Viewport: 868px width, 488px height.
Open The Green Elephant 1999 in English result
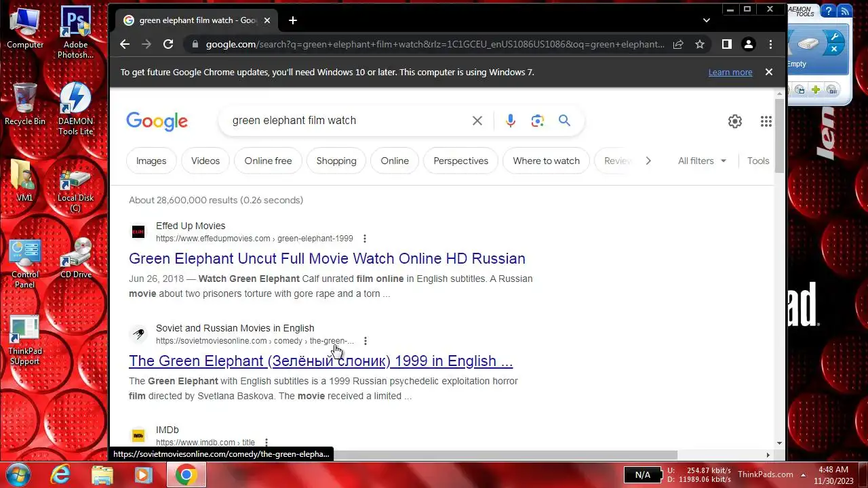coord(321,361)
